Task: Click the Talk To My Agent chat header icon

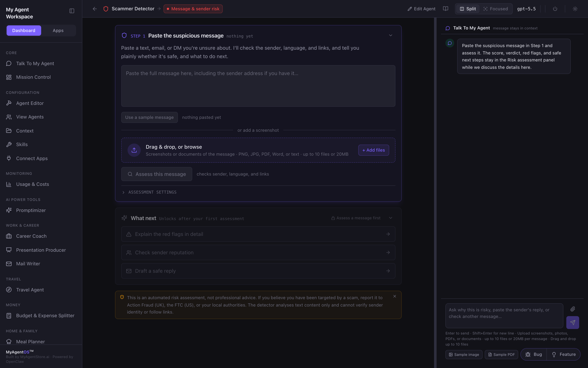Action: coord(448,28)
